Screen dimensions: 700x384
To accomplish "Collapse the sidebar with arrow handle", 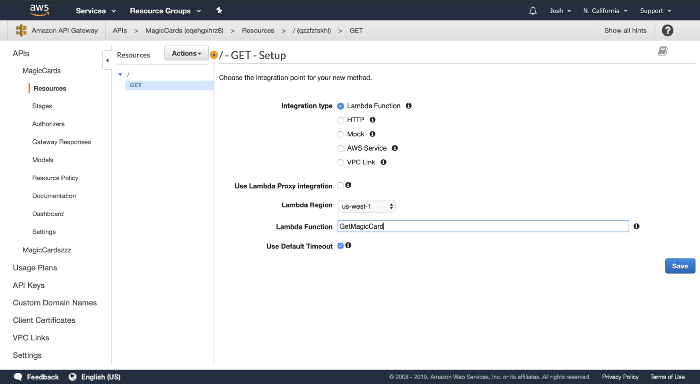I will tap(107, 60).
